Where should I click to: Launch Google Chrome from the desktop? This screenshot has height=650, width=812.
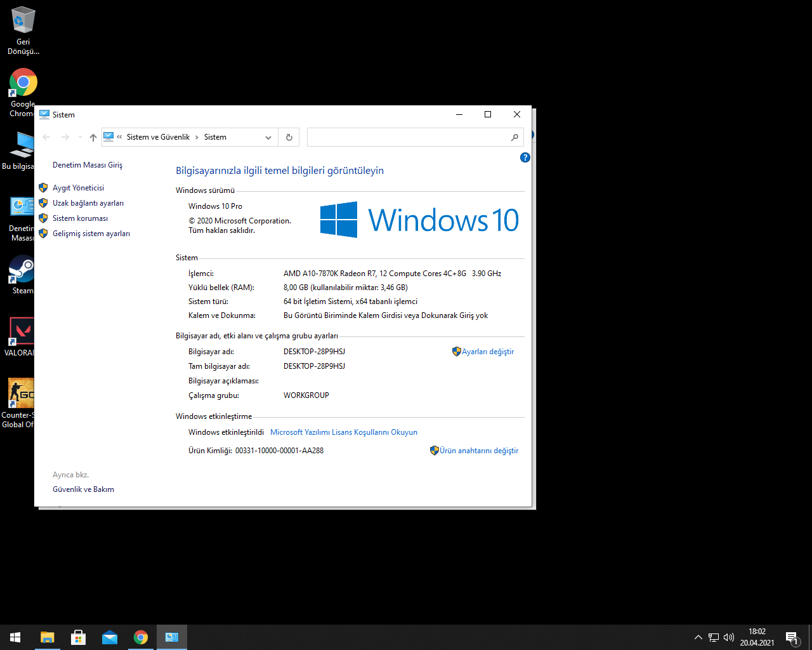click(x=23, y=92)
